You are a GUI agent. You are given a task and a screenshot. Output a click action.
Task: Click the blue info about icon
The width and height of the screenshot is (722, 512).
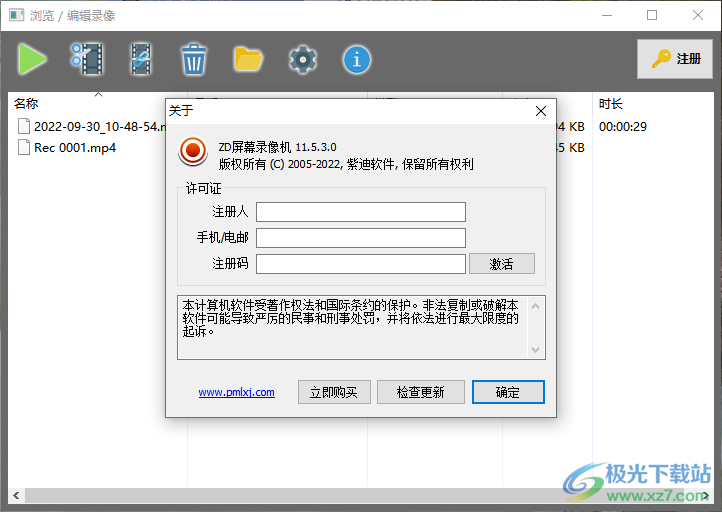[356, 59]
